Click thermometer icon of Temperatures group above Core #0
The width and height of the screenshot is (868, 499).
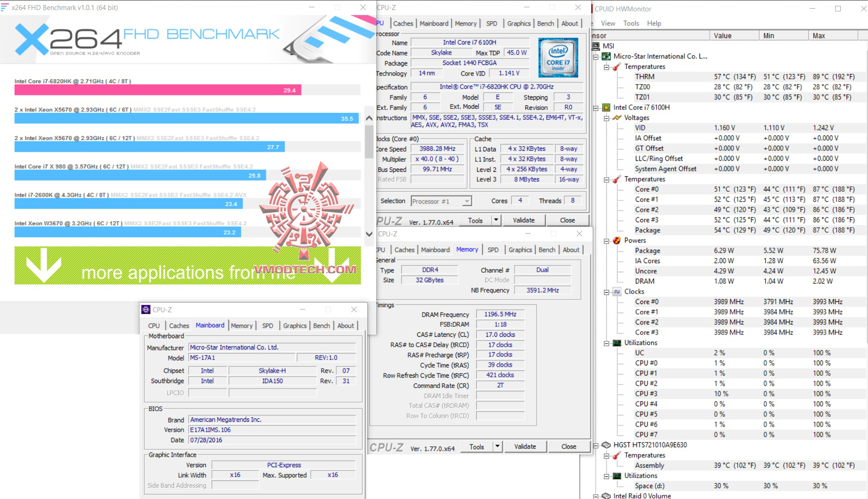click(x=617, y=179)
